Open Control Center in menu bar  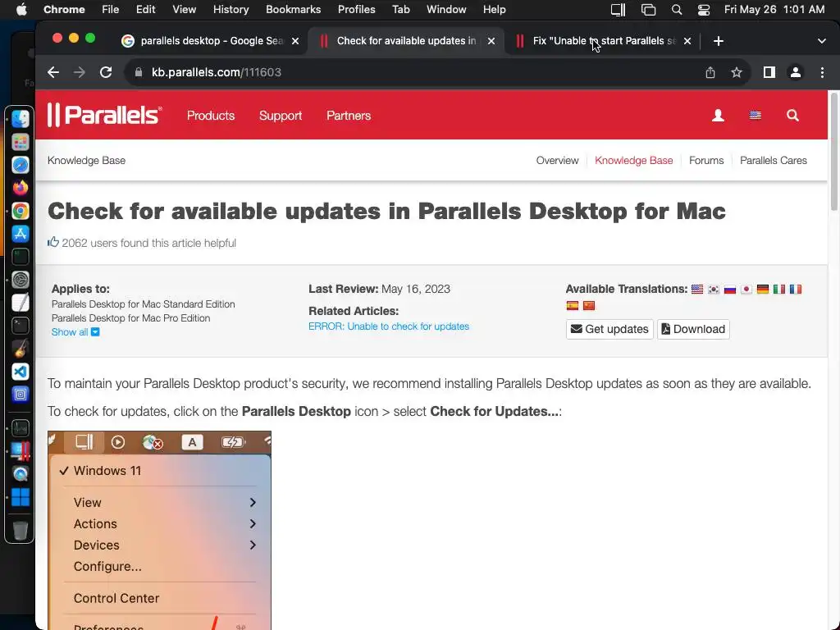pyautogui.click(x=704, y=10)
